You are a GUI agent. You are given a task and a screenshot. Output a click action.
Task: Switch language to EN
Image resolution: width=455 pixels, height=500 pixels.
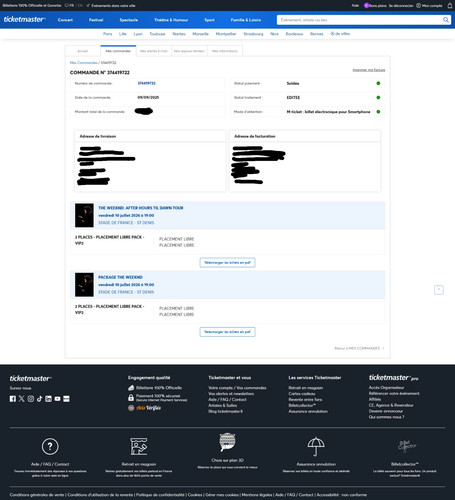[x=80, y=6]
